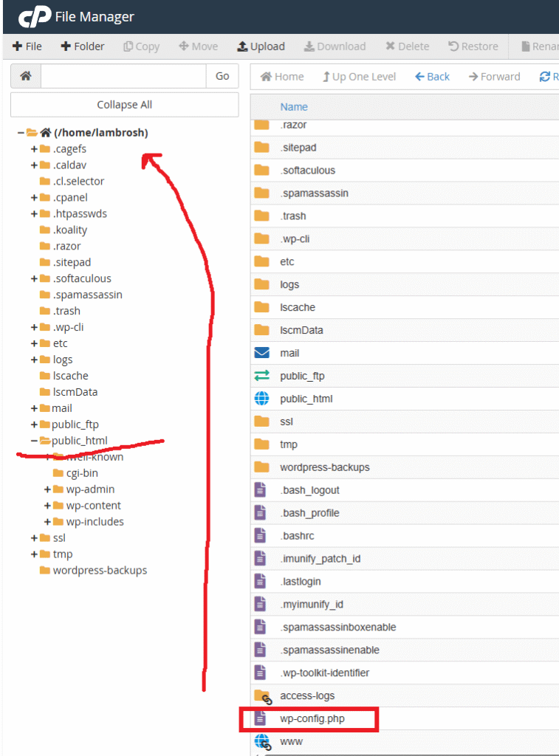The width and height of the screenshot is (559, 756).
Task: Open the Upload tool
Action: pyautogui.click(x=261, y=46)
